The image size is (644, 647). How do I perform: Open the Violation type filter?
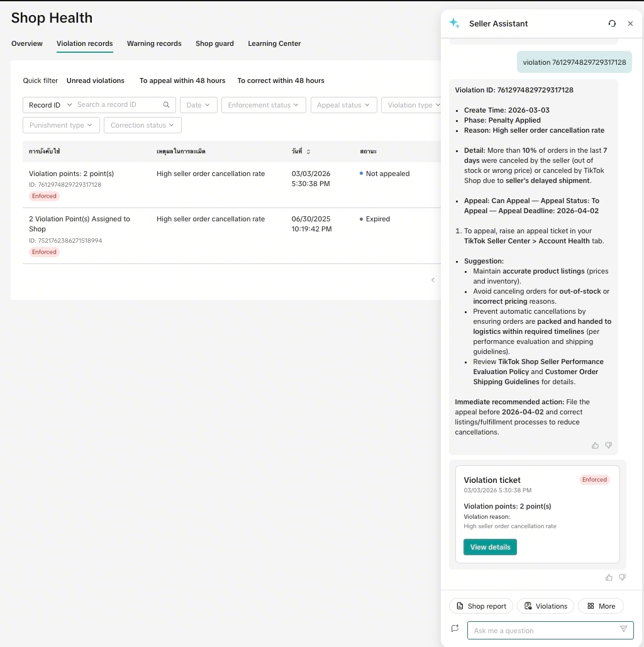point(411,105)
